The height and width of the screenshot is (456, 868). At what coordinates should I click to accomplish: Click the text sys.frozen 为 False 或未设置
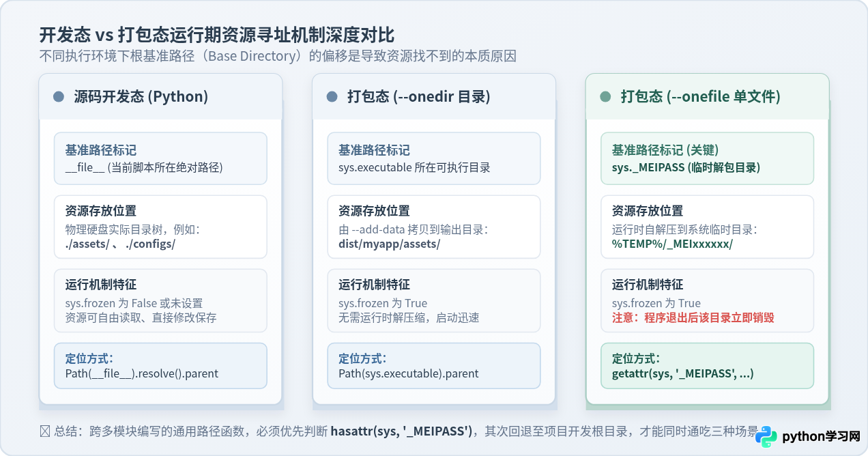pyautogui.click(x=134, y=303)
